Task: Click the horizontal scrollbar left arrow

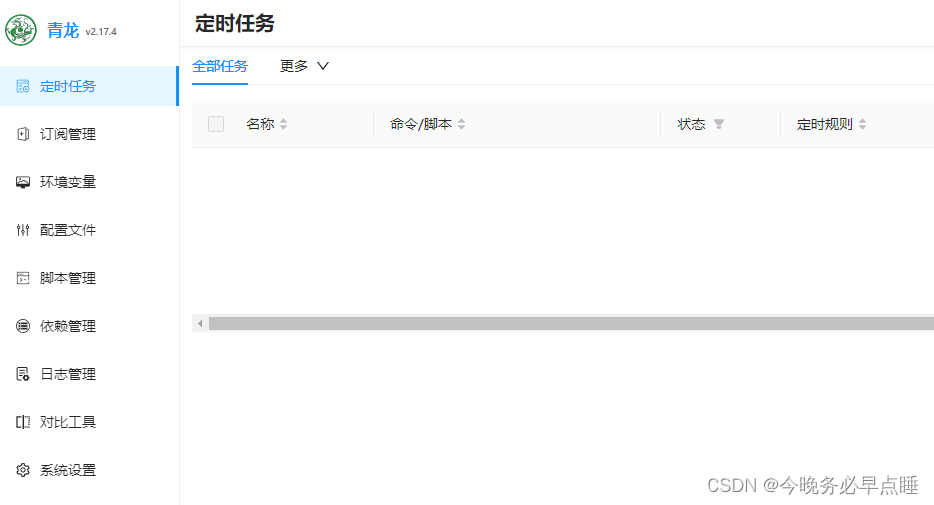Action: coord(200,323)
